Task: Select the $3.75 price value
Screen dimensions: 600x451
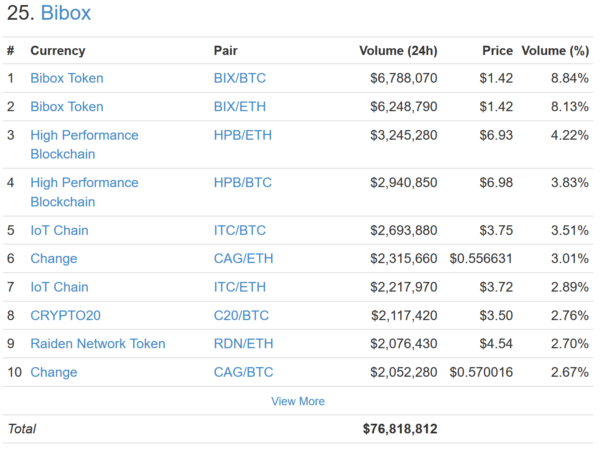Action: tap(496, 230)
